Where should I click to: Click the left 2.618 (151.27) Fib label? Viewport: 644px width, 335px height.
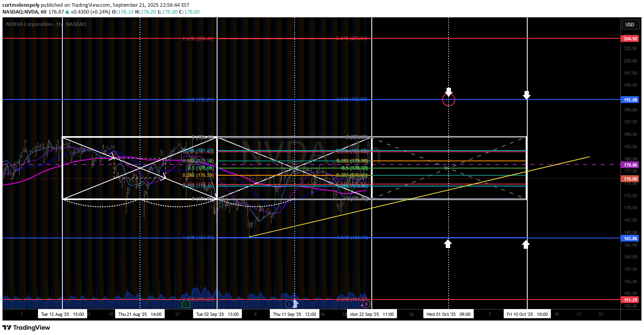pyautogui.click(x=198, y=299)
